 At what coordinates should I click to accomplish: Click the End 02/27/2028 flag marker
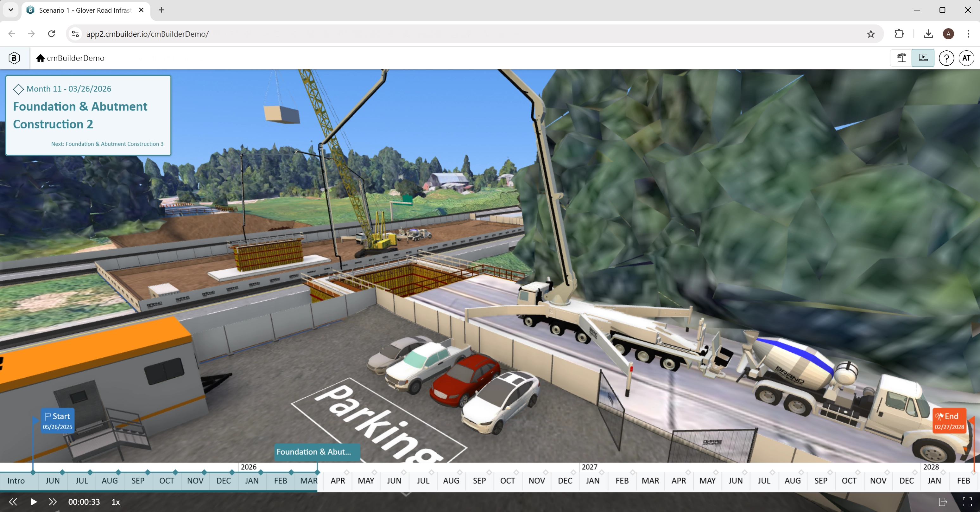point(949,421)
